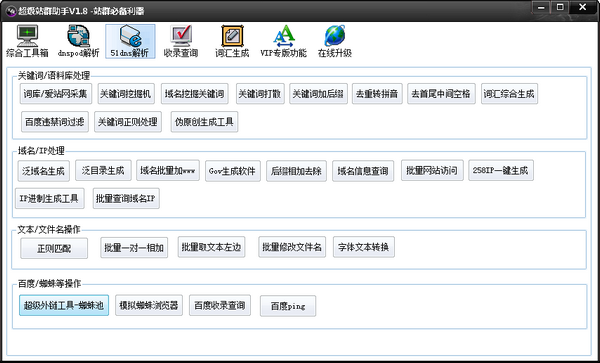Open 超级外链工具-蜘蛛池 button
This screenshot has height=363, width=600.
[x=64, y=305]
